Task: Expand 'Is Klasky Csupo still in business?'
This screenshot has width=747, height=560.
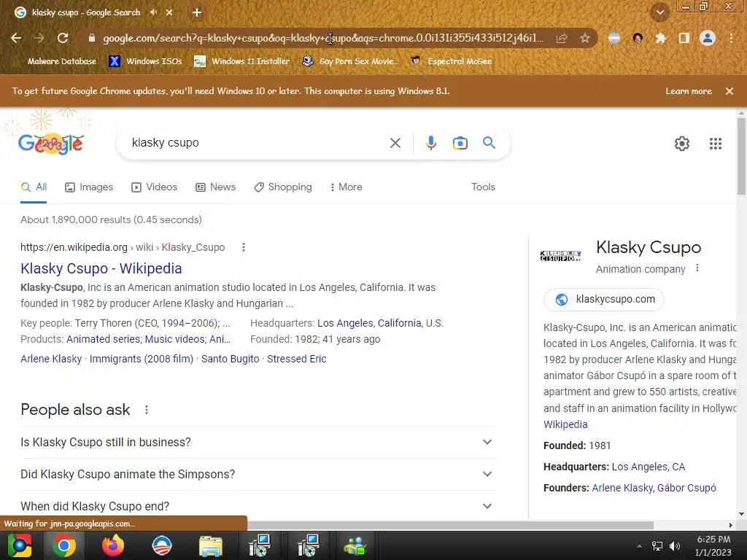Action: (x=258, y=443)
